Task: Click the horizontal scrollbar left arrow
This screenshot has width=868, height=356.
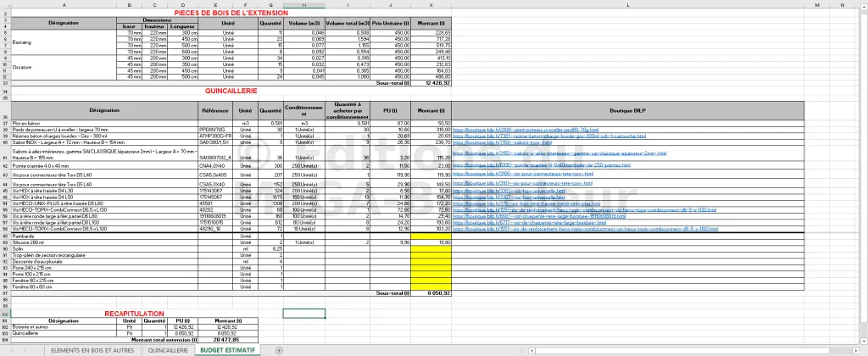Action: click(531, 350)
